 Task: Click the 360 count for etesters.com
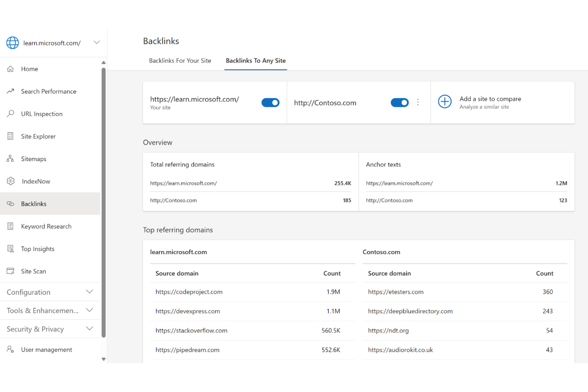pyautogui.click(x=548, y=292)
